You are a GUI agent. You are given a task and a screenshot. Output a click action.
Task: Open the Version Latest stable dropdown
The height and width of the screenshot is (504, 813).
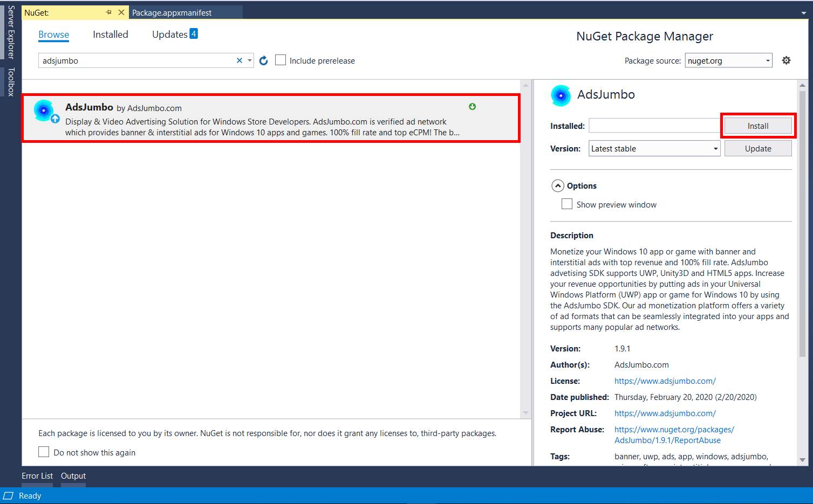pos(654,148)
